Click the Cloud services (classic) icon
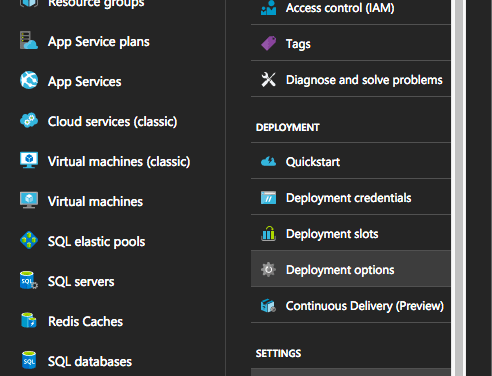 click(29, 120)
